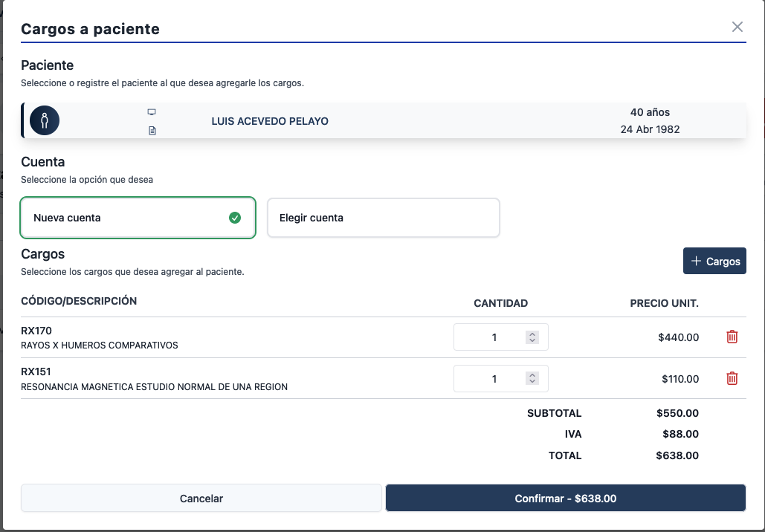Add charges with the + Cargos button
The height and width of the screenshot is (532, 765).
(714, 262)
